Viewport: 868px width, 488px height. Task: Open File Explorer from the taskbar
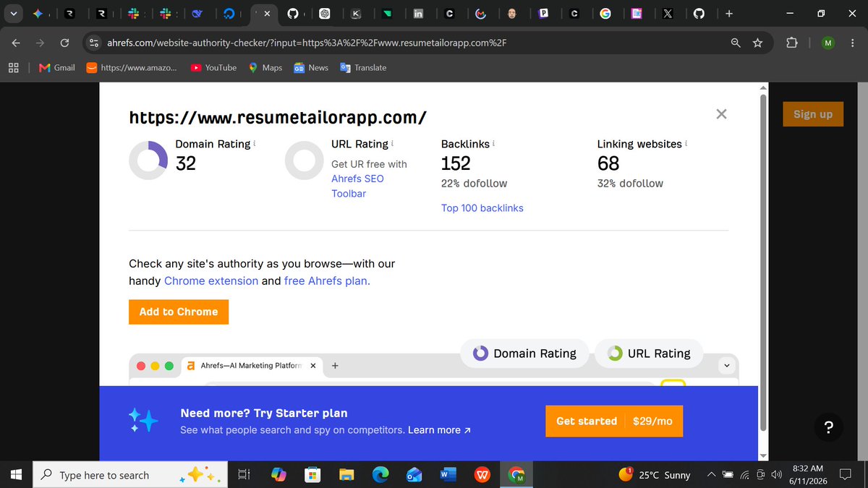pos(346,475)
